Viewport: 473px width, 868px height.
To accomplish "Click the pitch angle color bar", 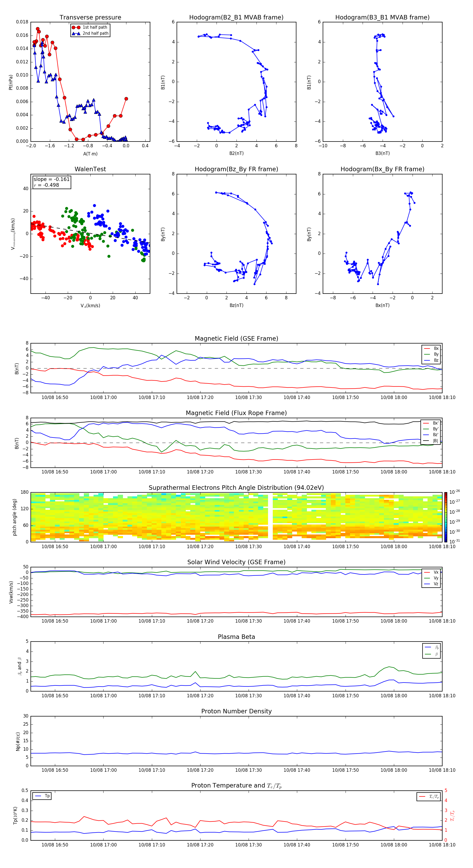I will pyautogui.click(x=446, y=517).
